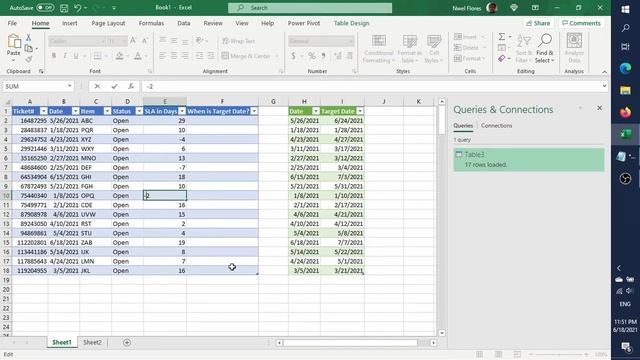Open the Status column filter dropdown

[139, 111]
